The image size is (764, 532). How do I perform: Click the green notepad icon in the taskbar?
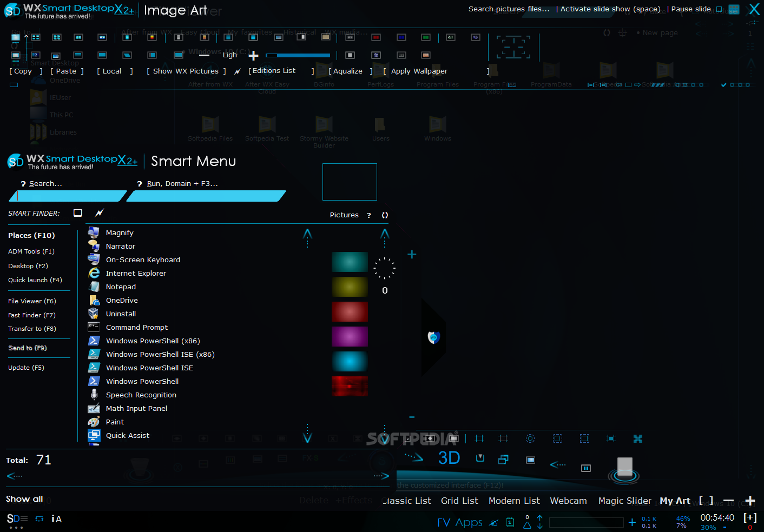click(510, 522)
